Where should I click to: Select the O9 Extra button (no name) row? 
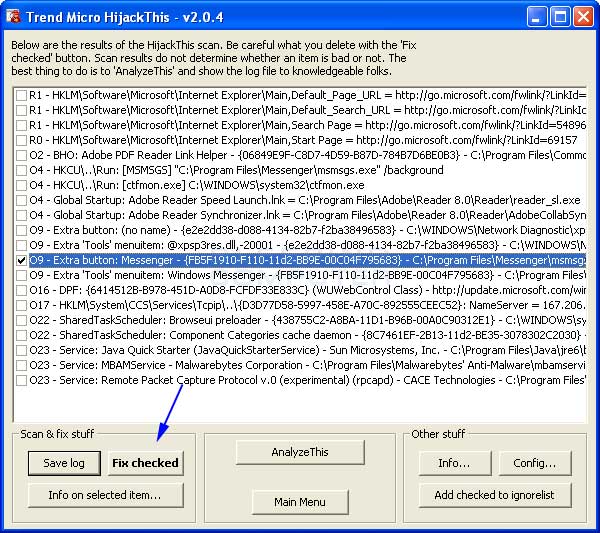pyautogui.click(x=308, y=230)
